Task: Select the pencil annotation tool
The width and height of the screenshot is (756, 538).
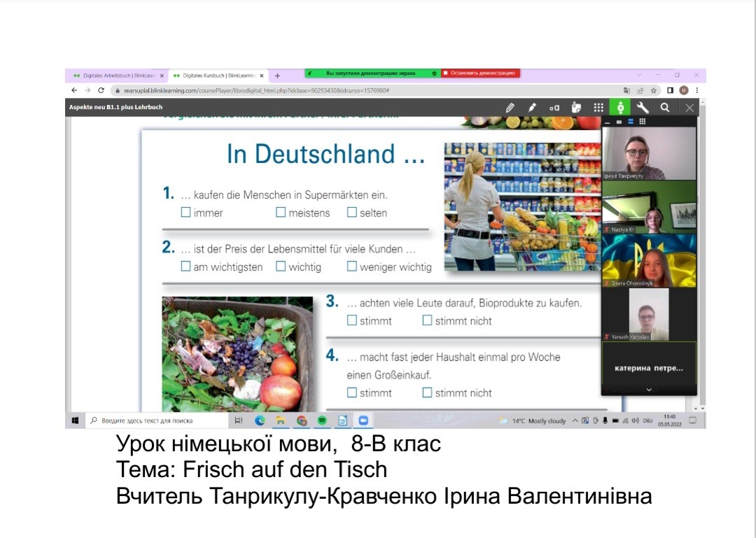Action: (510, 108)
